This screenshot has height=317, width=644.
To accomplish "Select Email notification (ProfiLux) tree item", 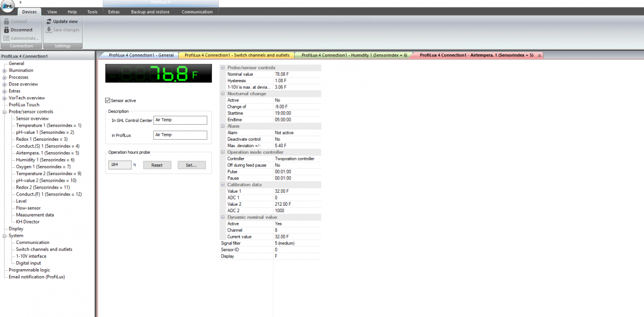I will point(36,277).
